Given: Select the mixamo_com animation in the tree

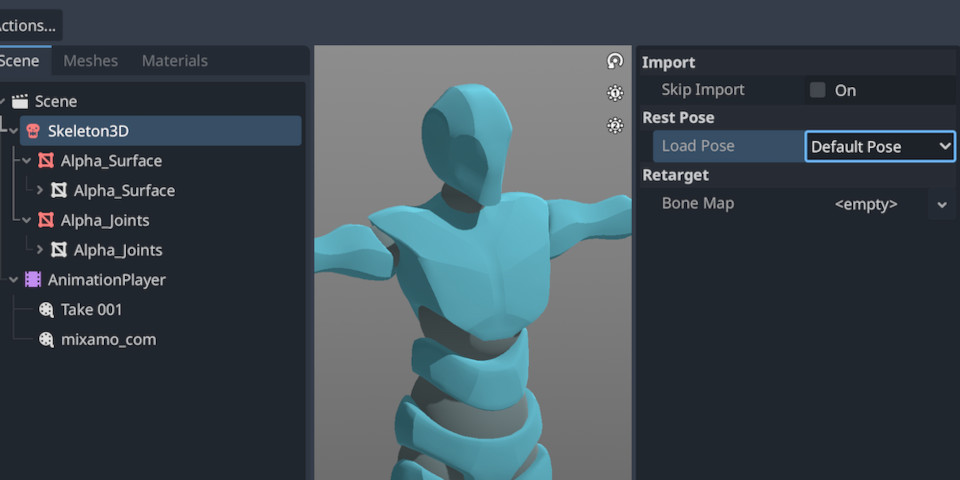Looking at the screenshot, I should pos(108,340).
